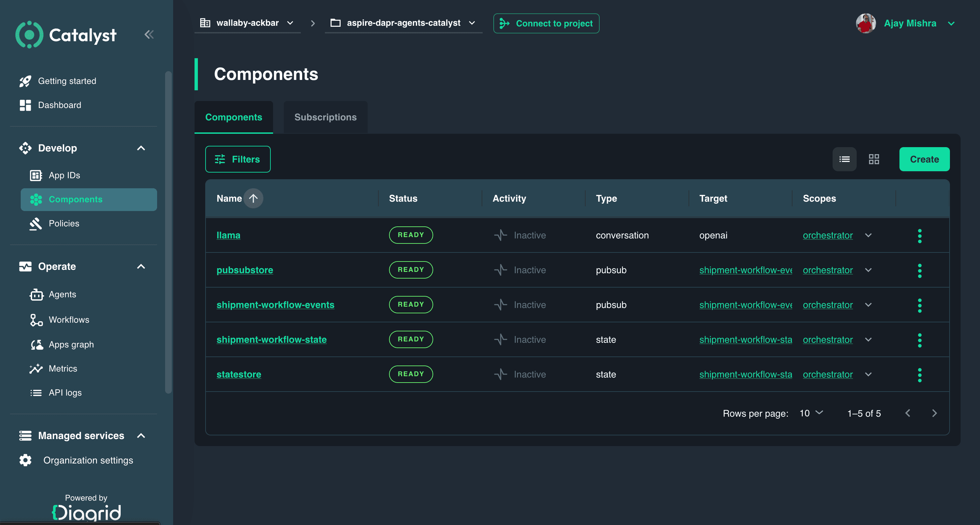Open the shipment-workflow-events component link
This screenshot has height=525, width=980.
[x=275, y=305]
